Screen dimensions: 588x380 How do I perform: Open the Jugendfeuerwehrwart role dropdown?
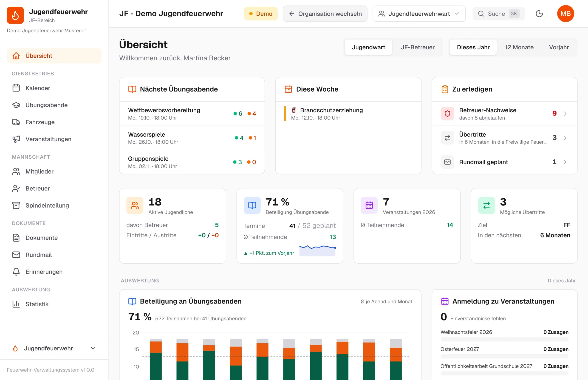click(419, 14)
